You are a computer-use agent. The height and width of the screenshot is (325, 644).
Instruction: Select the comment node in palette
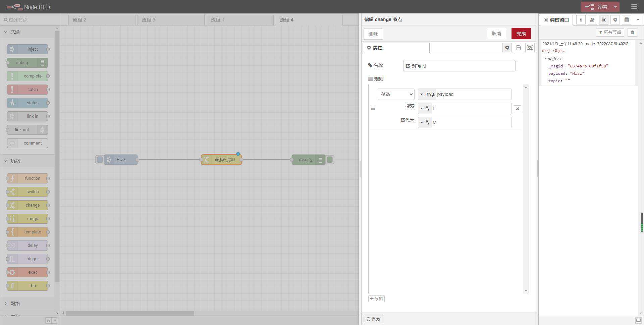pyautogui.click(x=28, y=143)
